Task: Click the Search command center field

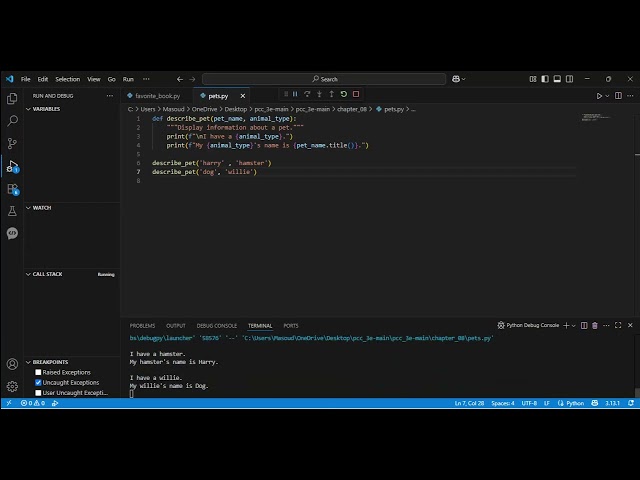Action: pyautogui.click(x=324, y=79)
